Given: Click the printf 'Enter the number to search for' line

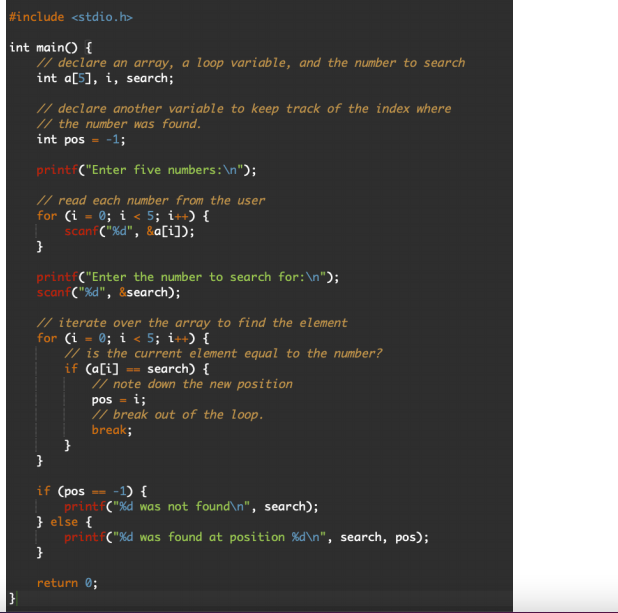Looking at the screenshot, I should click(x=188, y=277).
